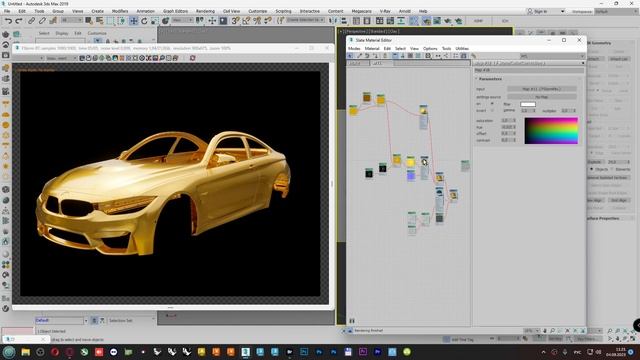Click the map name field above Parameters
Viewport: 640px width, 360px height.
point(529,70)
